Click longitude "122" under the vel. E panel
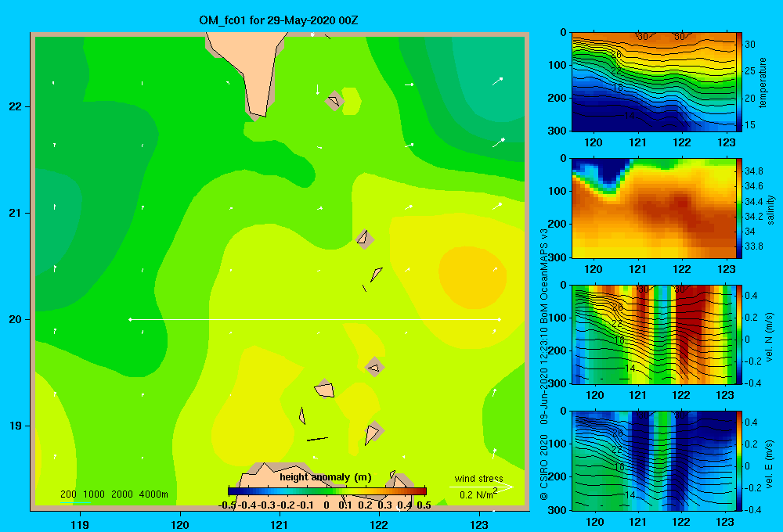 click(x=681, y=522)
